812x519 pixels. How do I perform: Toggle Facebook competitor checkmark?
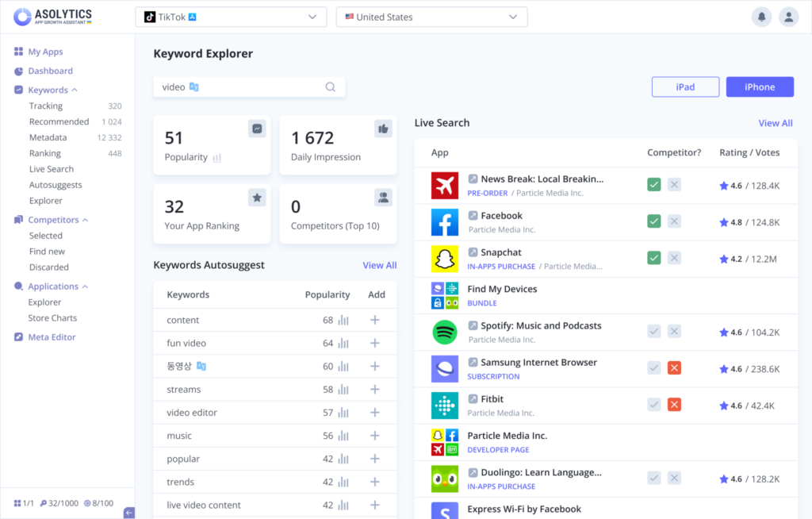654,221
